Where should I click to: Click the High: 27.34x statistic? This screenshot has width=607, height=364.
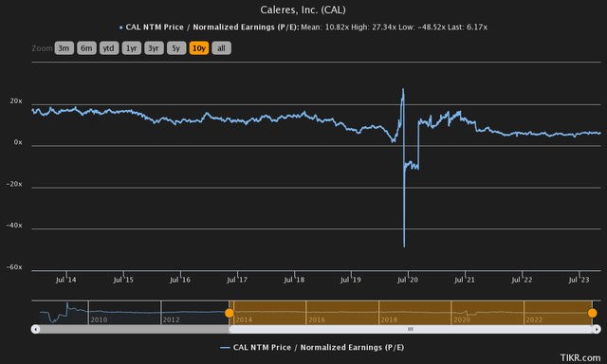tap(373, 27)
